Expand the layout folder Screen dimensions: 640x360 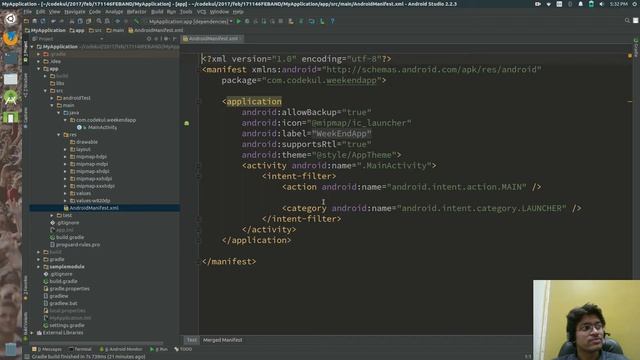65,149
